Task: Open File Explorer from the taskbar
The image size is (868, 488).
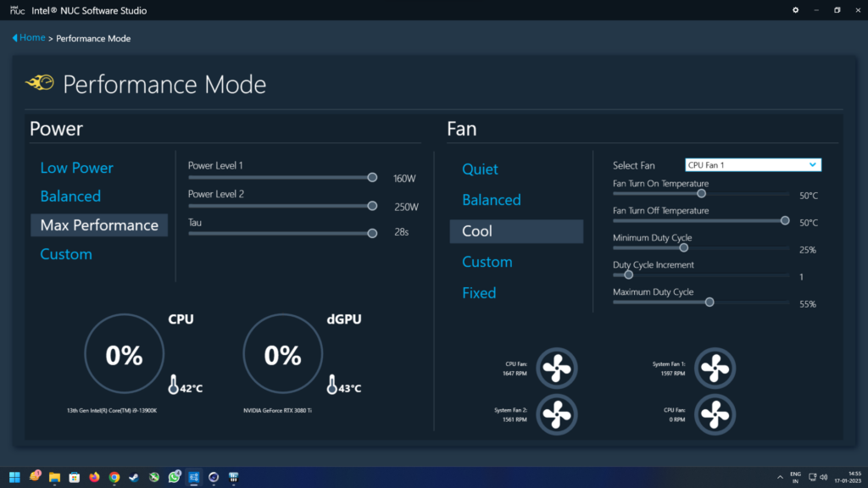Action: [x=54, y=477]
